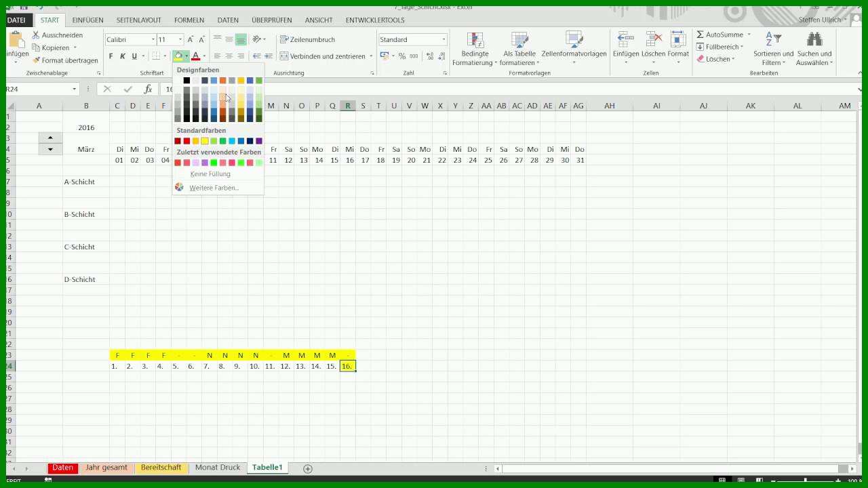Click the spin down arrow beside März

coord(50,149)
